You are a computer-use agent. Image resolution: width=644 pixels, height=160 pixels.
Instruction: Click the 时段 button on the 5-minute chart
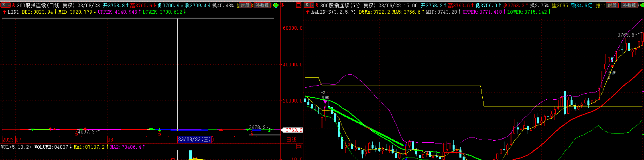(x=612, y=6)
